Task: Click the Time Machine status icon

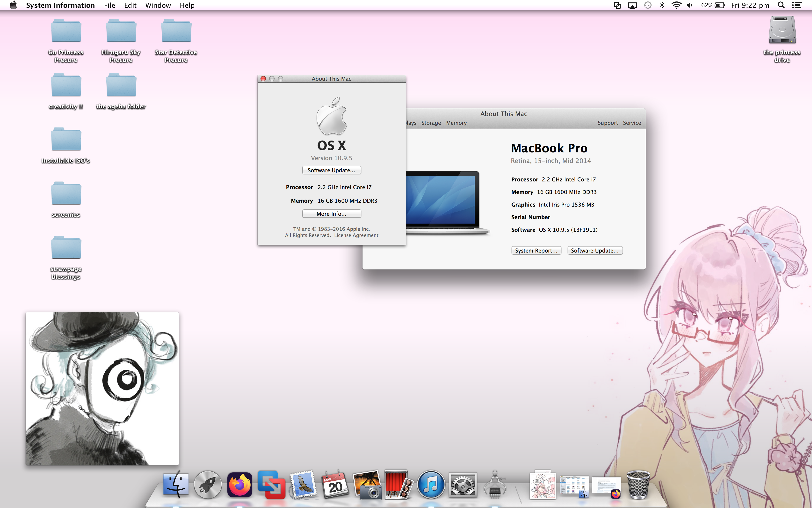Action: click(x=648, y=5)
